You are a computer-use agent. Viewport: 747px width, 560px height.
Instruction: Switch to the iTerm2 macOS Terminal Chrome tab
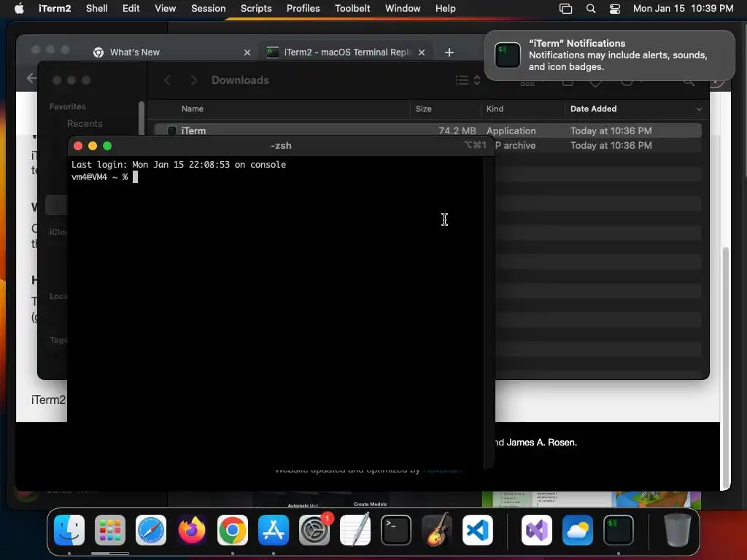click(345, 52)
